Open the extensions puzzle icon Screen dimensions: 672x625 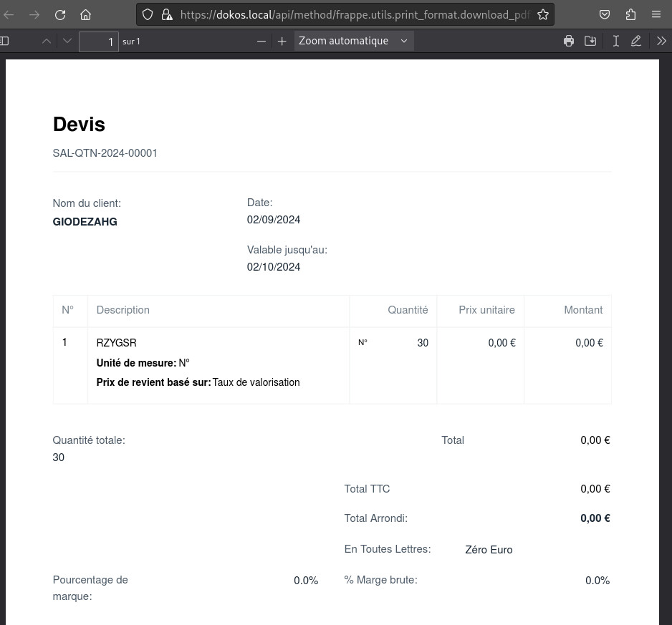coord(630,15)
